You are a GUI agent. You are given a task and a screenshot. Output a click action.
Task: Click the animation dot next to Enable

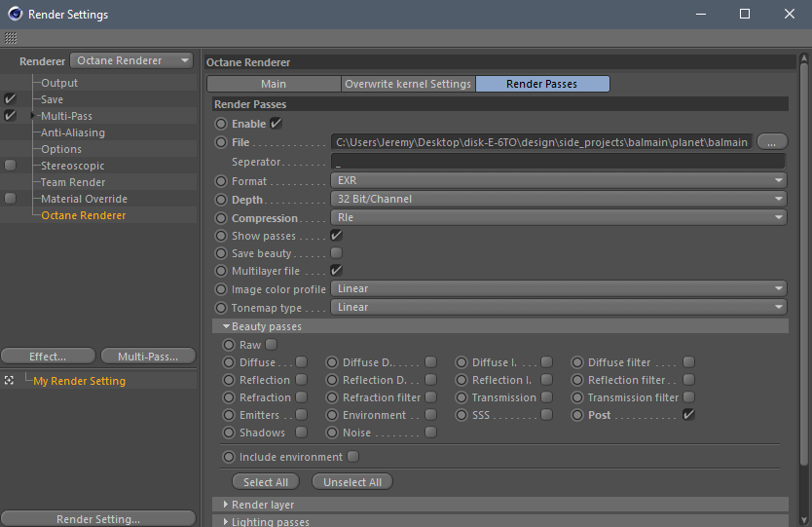[x=221, y=124]
